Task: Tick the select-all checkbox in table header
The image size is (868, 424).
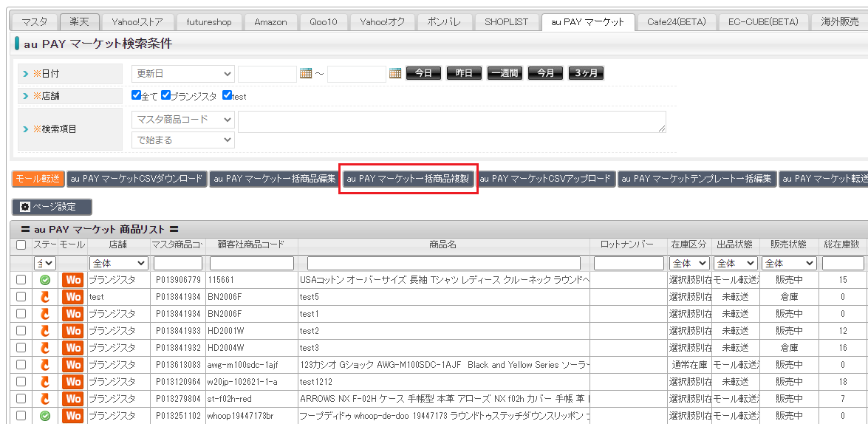Action: (21, 245)
